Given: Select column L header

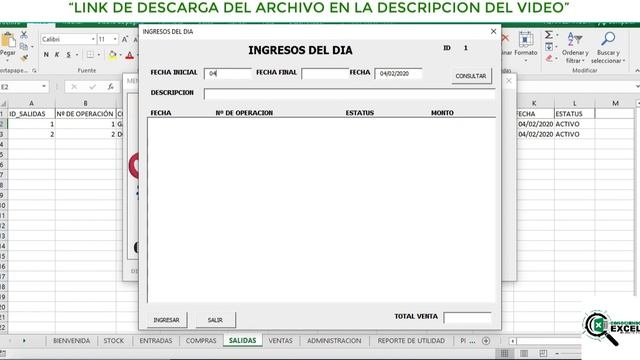Looking at the screenshot, I should (x=574, y=103).
